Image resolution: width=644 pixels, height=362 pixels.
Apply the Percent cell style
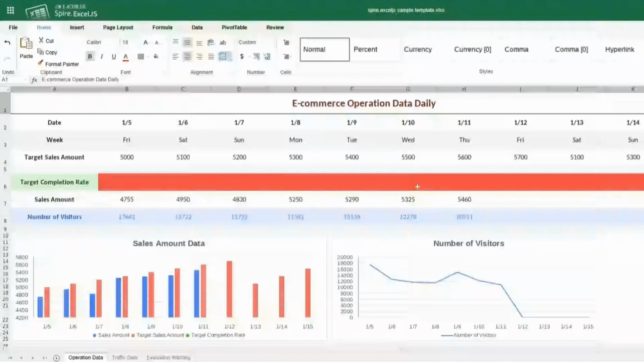(x=365, y=49)
